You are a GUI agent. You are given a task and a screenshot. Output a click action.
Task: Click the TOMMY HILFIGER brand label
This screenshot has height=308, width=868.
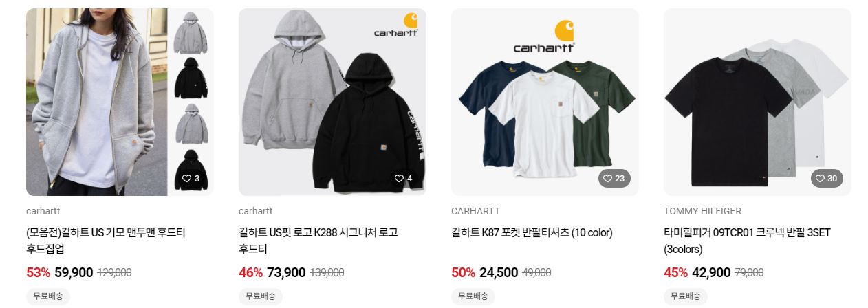[x=702, y=211]
